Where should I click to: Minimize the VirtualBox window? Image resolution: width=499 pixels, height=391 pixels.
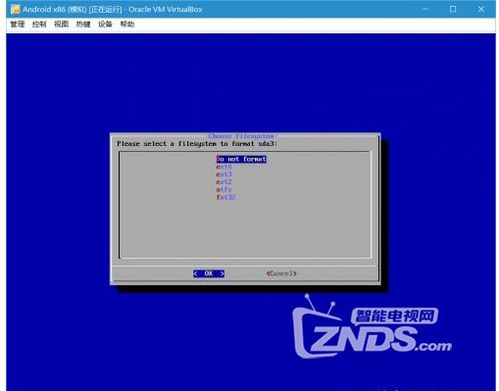[x=425, y=9]
